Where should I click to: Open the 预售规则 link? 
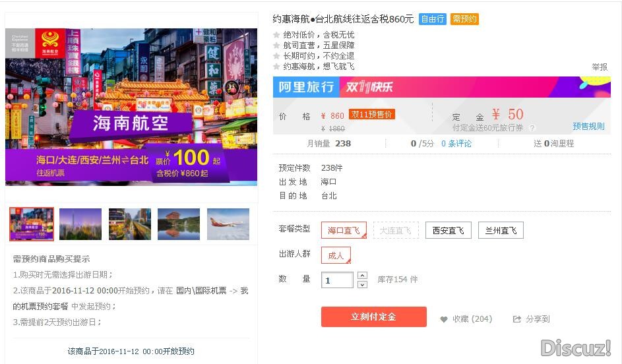tap(588, 126)
